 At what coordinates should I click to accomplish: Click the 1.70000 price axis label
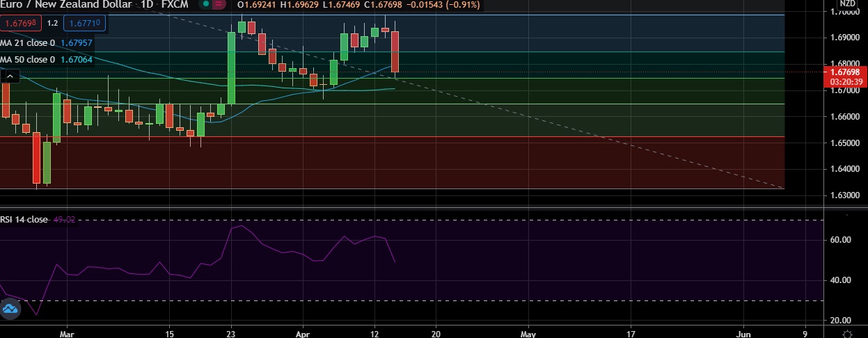pyautogui.click(x=846, y=12)
